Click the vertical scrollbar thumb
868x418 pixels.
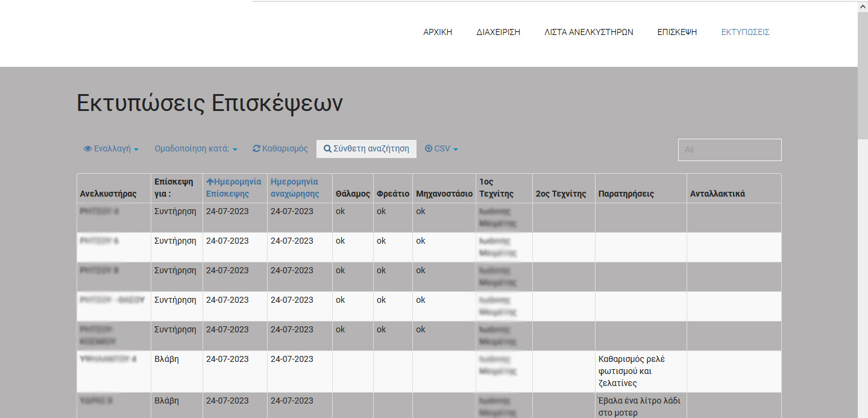tap(863, 75)
